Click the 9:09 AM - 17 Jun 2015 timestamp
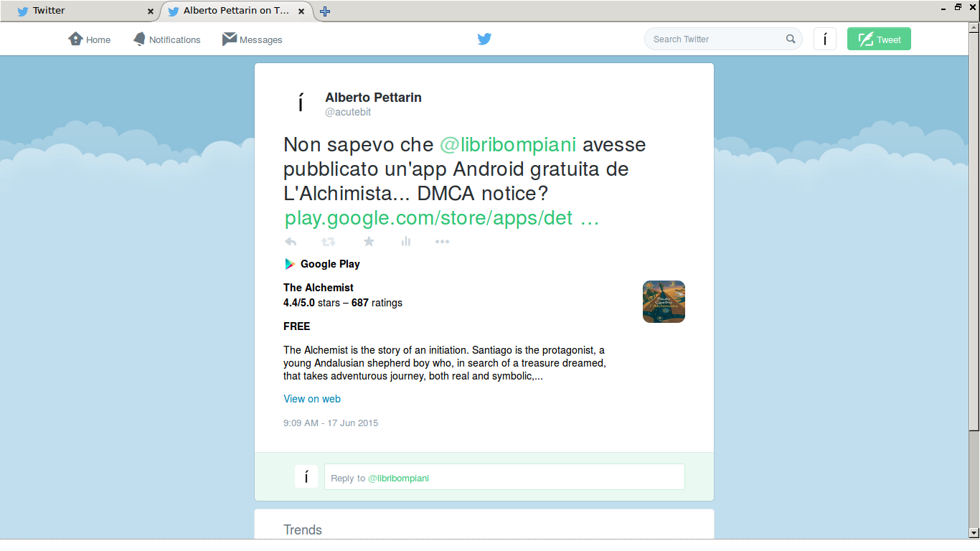The image size is (980, 551). point(331,423)
